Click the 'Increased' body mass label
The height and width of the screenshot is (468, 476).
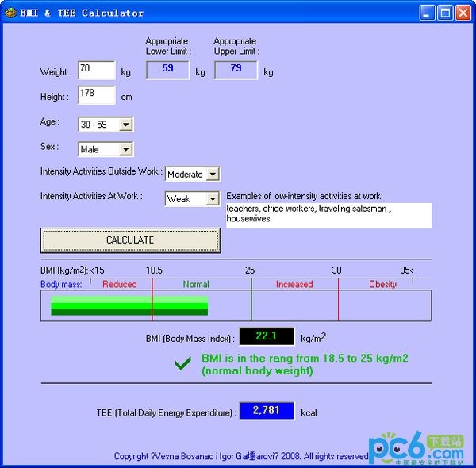294,284
